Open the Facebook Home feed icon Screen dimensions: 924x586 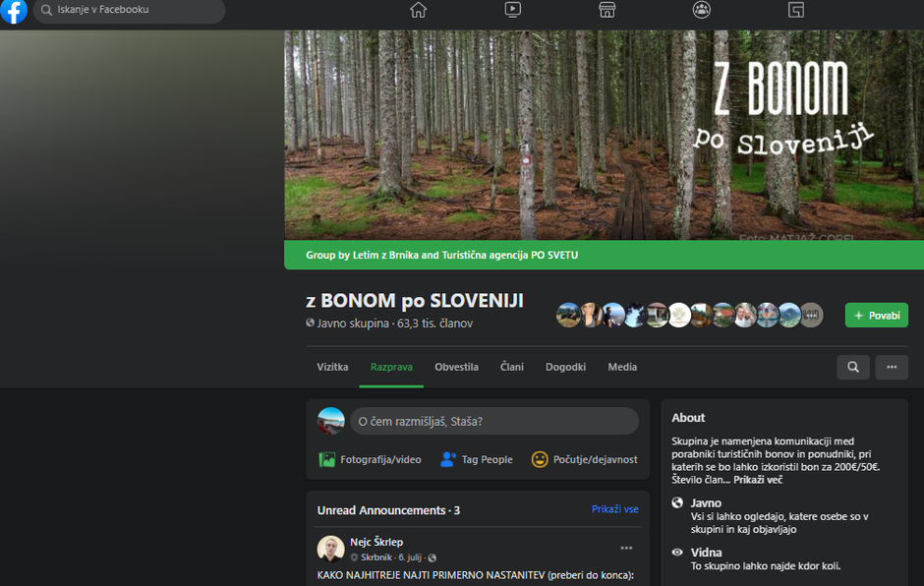pos(418,10)
